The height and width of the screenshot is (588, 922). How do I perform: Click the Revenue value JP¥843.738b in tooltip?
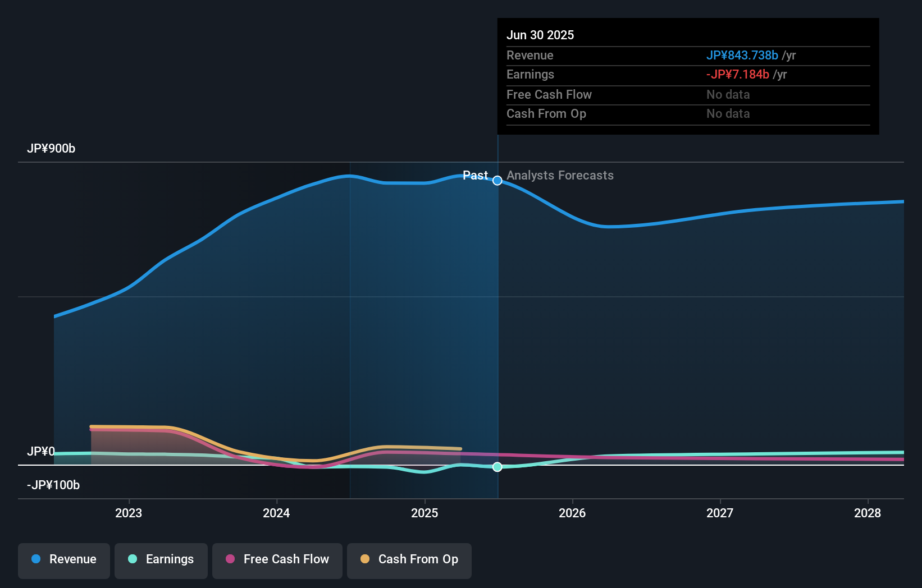pos(742,56)
